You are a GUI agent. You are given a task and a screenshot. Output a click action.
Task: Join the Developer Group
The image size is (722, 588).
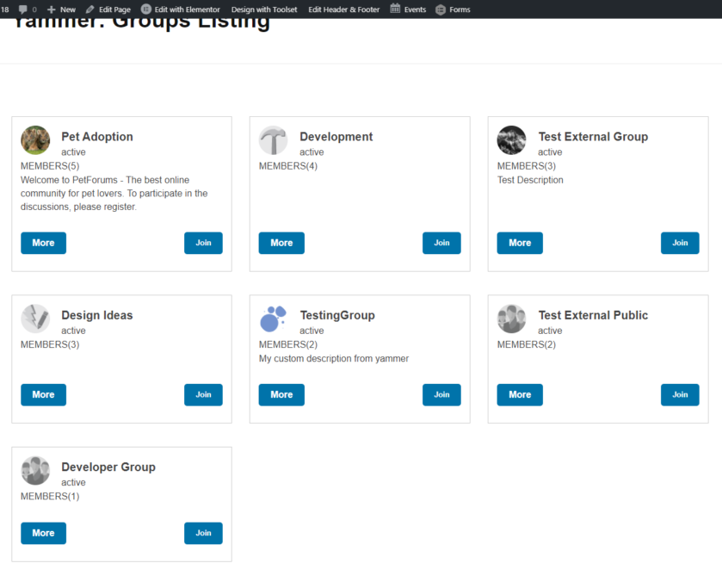click(x=203, y=533)
